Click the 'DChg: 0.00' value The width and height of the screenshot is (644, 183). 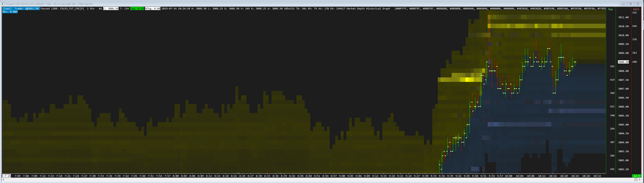152,9
